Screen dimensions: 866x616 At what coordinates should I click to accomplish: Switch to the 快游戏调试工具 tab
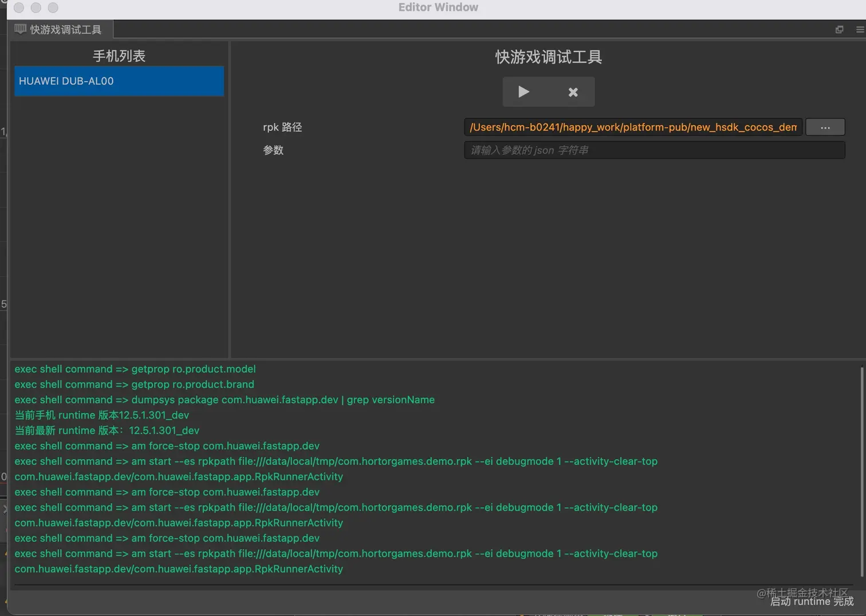60,29
